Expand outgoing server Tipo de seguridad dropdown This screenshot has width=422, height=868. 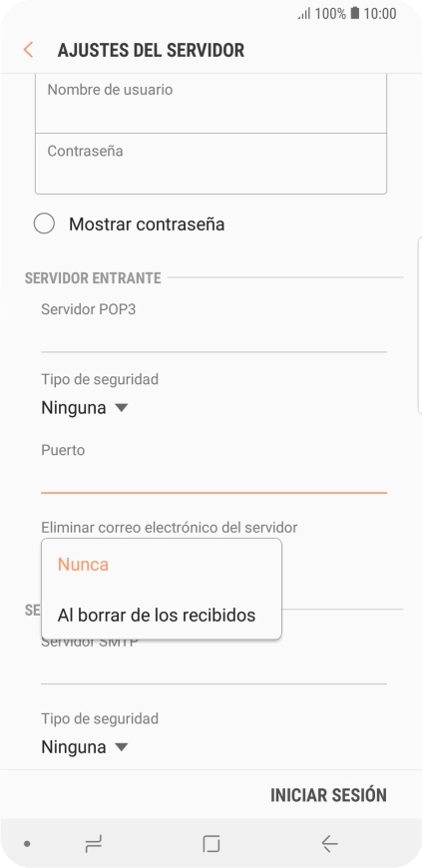pyautogui.click(x=85, y=747)
